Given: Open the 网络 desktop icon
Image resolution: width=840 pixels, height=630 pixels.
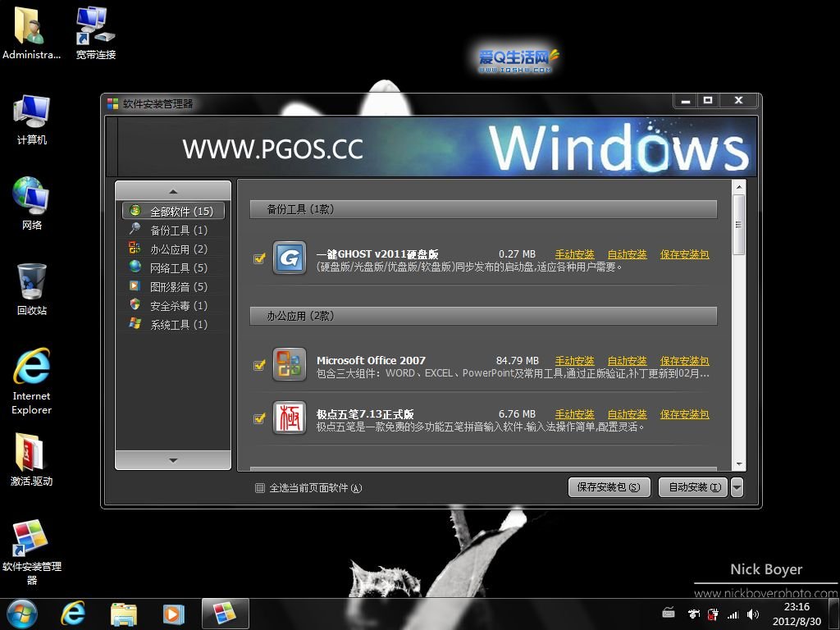Looking at the screenshot, I should click(x=32, y=203).
